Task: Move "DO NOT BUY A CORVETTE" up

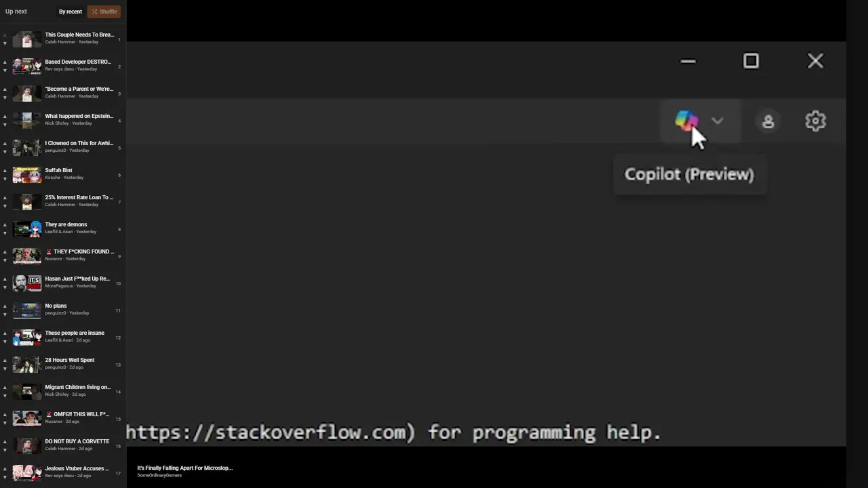Action: point(5,442)
